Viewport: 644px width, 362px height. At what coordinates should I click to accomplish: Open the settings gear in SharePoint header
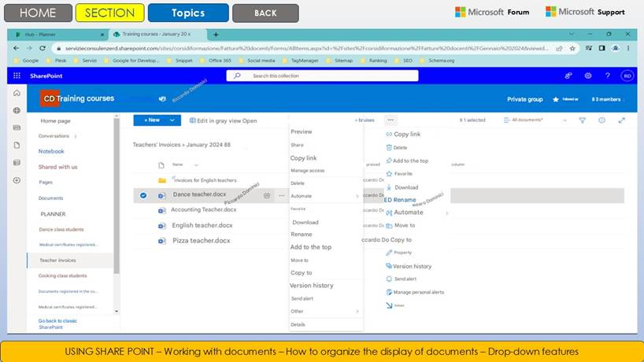tap(588, 76)
